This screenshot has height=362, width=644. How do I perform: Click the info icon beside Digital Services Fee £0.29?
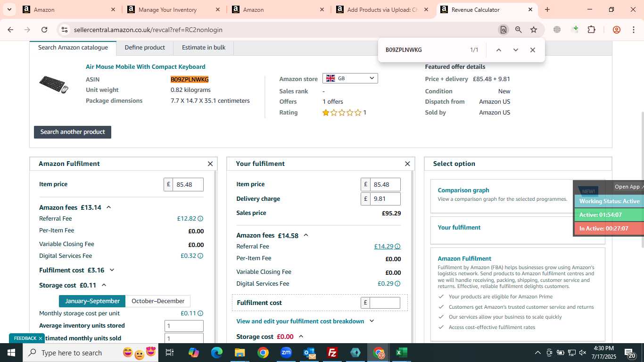[x=397, y=284]
